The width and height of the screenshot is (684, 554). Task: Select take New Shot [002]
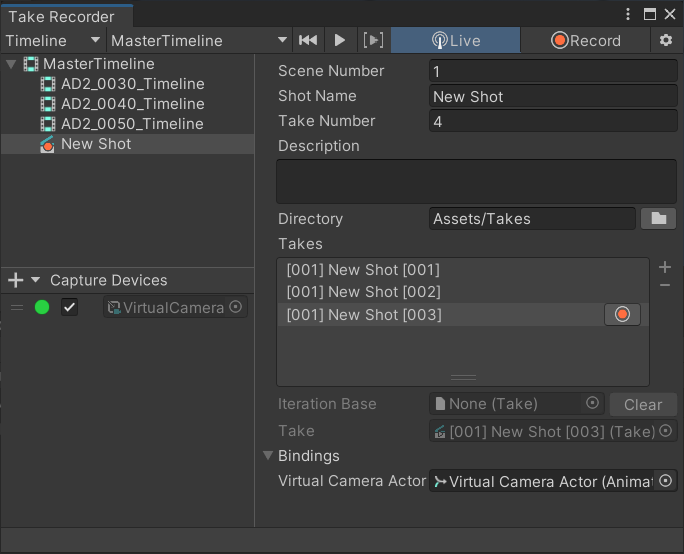463,292
